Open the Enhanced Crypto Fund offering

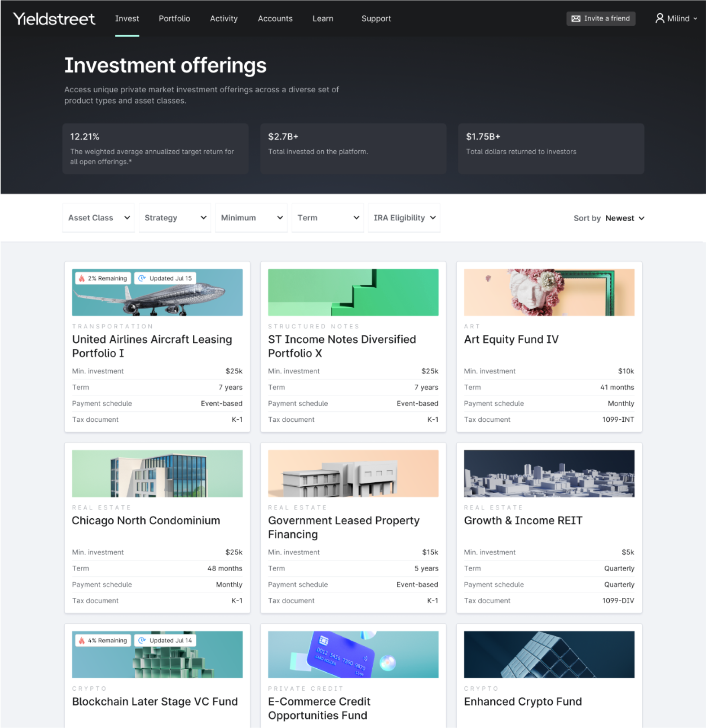point(523,702)
